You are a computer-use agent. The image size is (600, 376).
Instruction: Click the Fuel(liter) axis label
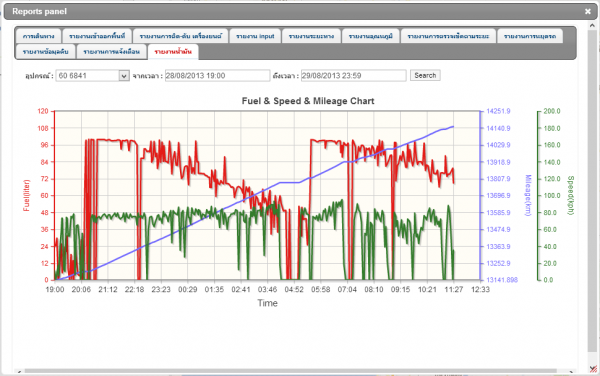[x=26, y=195]
